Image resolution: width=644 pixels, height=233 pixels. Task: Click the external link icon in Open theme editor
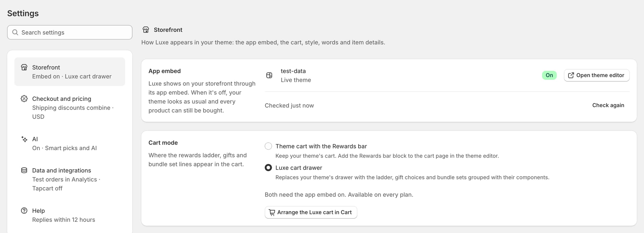571,75
